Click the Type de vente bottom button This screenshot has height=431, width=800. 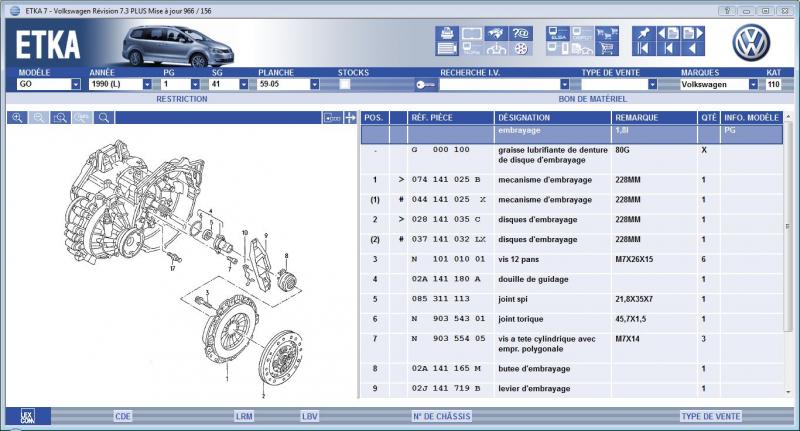click(710, 416)
